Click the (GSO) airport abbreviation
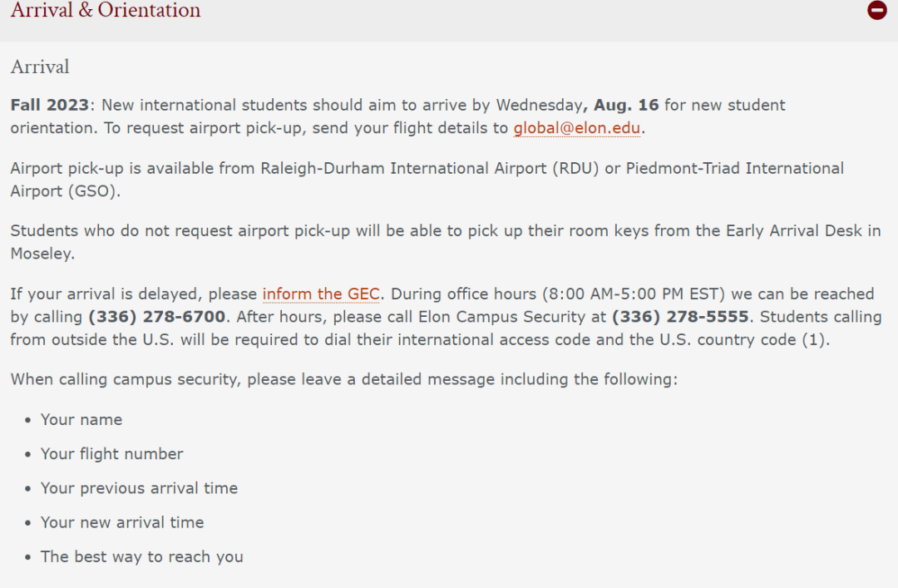This screenshot has width=898, height=588. pyautogui.click(x=93, y=190)
